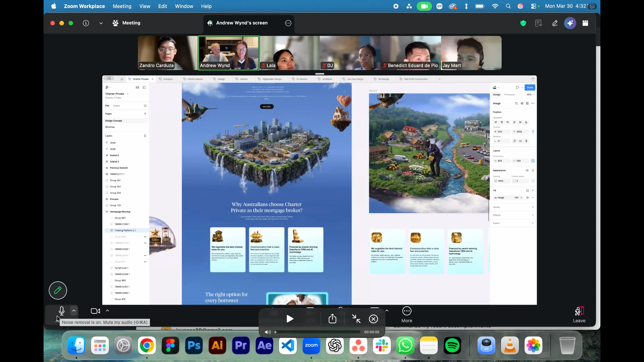Open video options arrow beside the camera

(107, 311)
